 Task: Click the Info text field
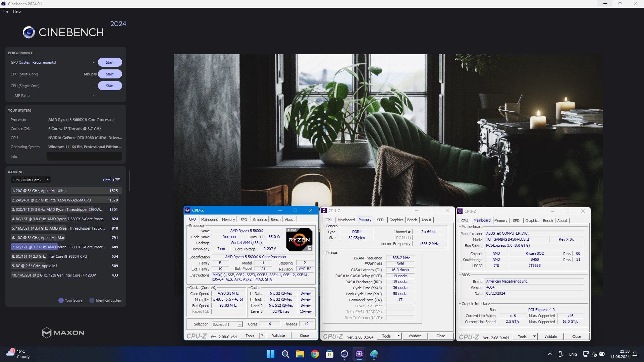click(x=84, y=157)
